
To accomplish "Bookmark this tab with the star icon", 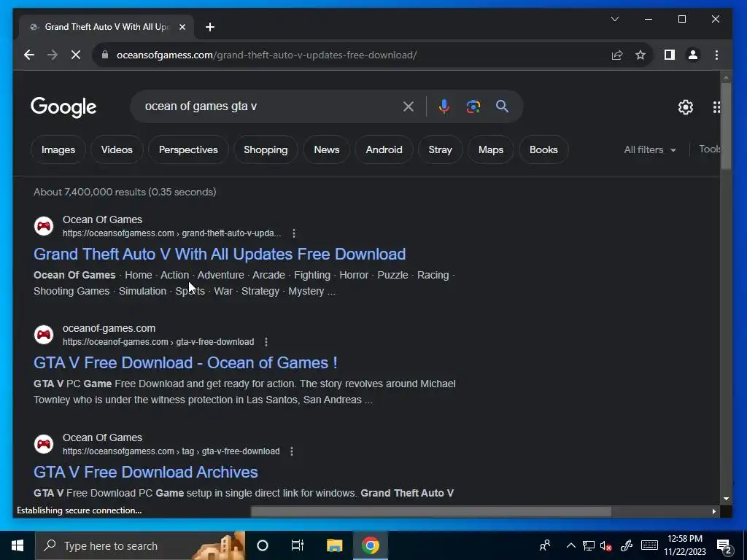I will click(640, 55).
